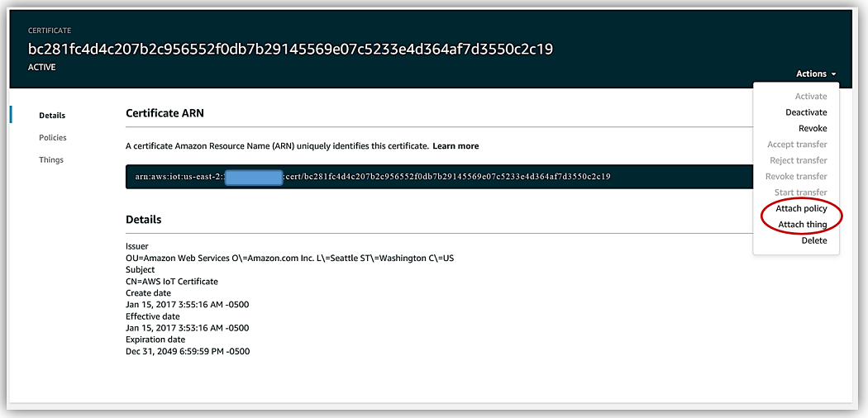
Task: Choose Attach policy in the Actions menu
Action: (x=800, y=209)
